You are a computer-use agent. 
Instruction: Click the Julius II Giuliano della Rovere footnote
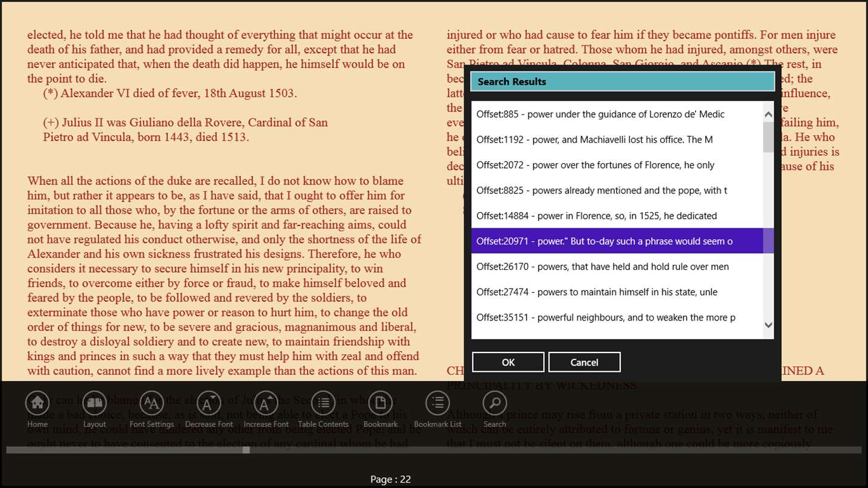coord(186,130)
